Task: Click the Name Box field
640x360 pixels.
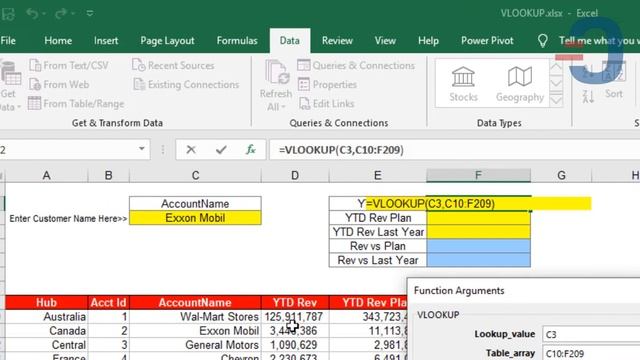Action: [67, 150]
